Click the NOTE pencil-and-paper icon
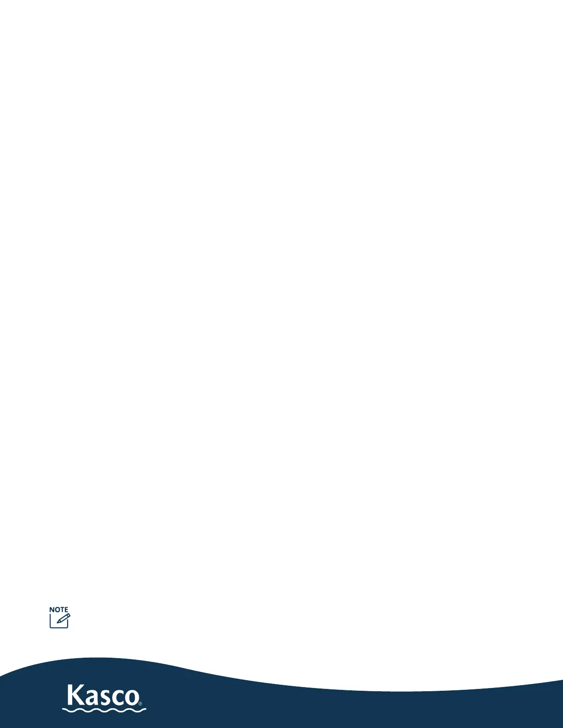This screenshot has height=728, width=563. [x=60, y=620]
